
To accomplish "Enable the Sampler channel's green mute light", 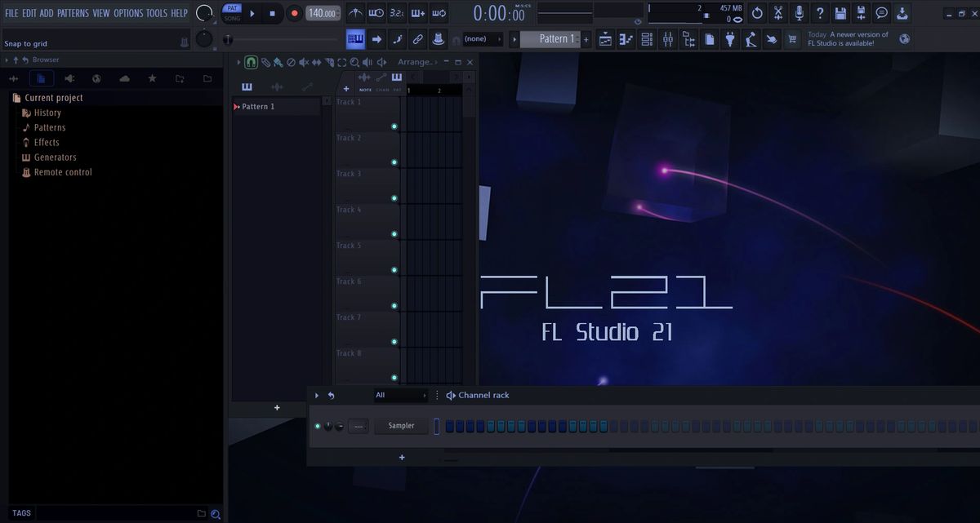I will [318, 425].
